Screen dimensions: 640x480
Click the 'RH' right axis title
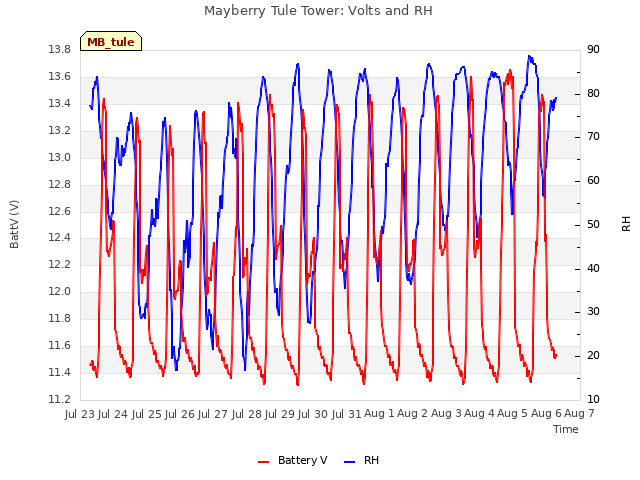point(626,224)
